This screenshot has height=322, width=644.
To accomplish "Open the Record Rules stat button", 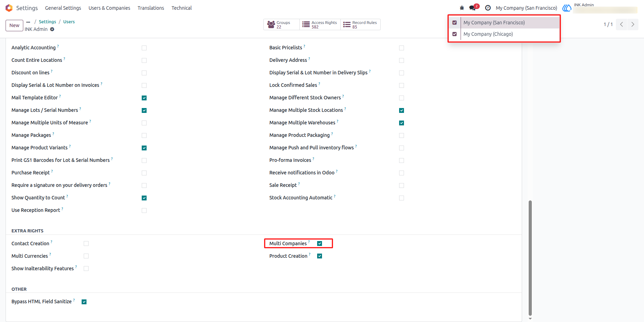I will tap(361, 25).
